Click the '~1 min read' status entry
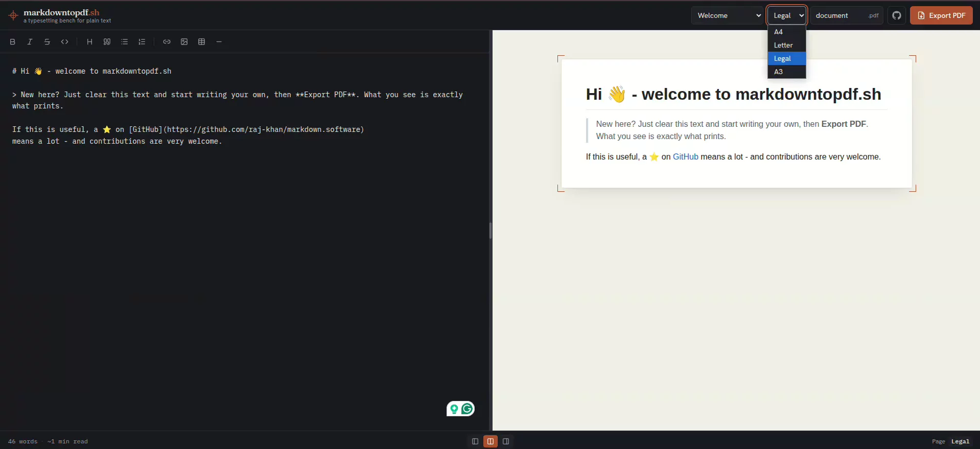The image size is (980, 449). (x=67, y=441)
